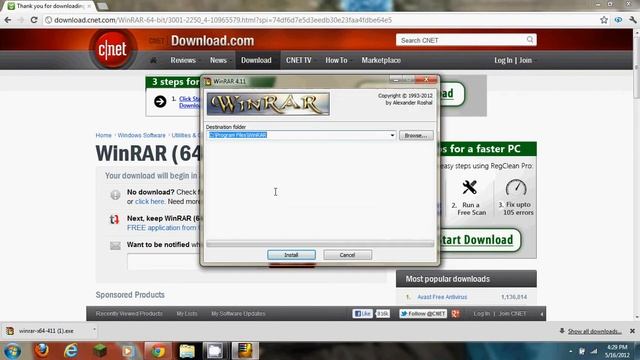This screenshot has height=360, width=640.
Task: Open Recently Viewed Products tab
Action: click(129, 313)
